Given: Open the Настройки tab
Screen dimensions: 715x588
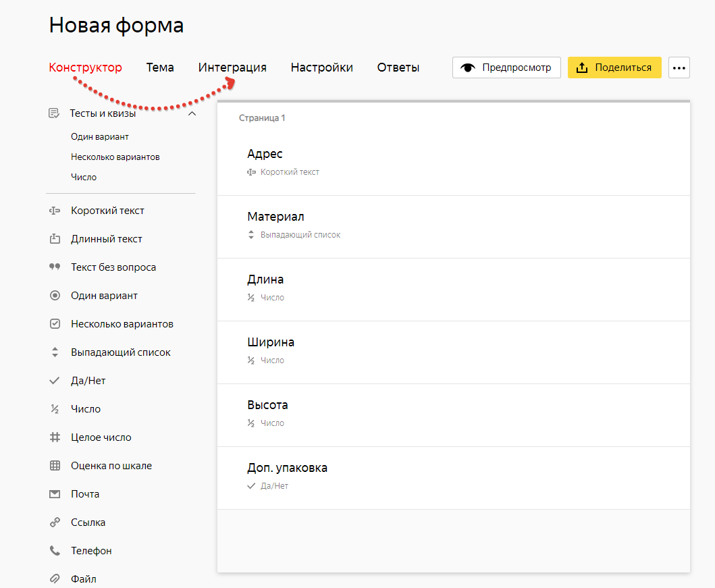Looking at the screenshot, I should click(321, 68).
